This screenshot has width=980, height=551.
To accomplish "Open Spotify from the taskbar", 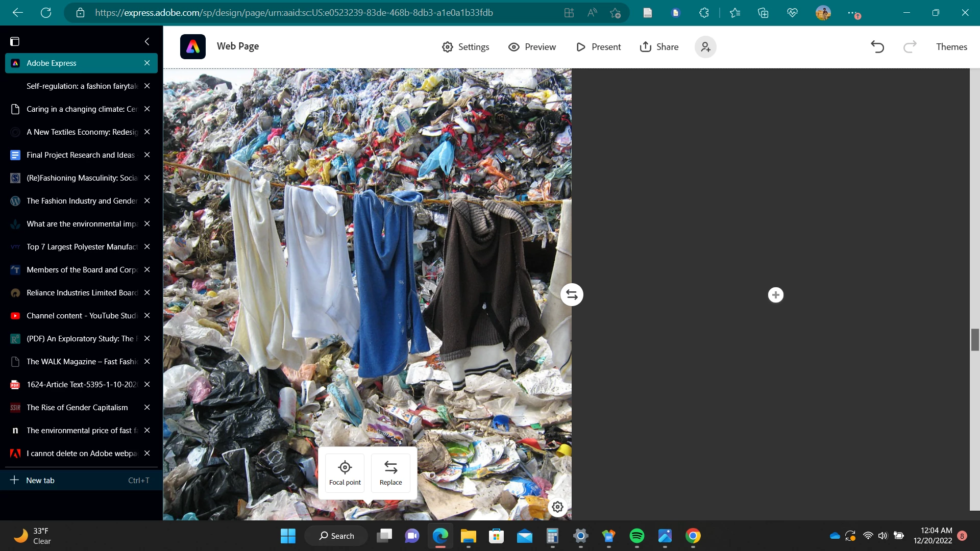I will 636,536.
